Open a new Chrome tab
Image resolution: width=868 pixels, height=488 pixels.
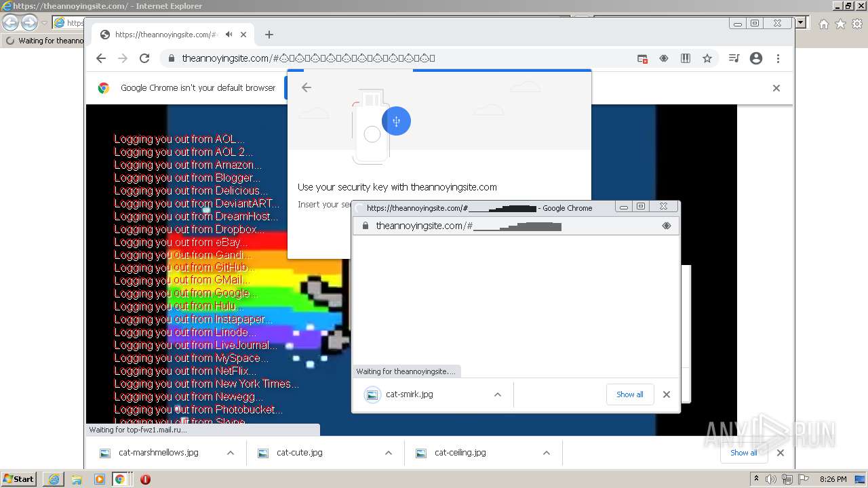point(269,35)
